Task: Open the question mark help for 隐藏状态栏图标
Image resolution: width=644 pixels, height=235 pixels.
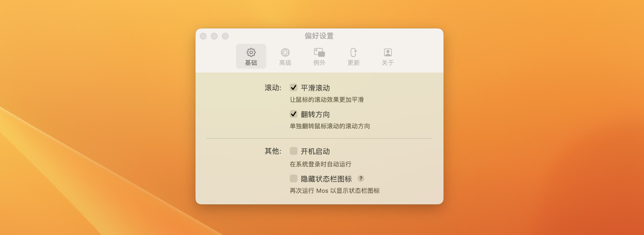Action: (x=361, y=178)
